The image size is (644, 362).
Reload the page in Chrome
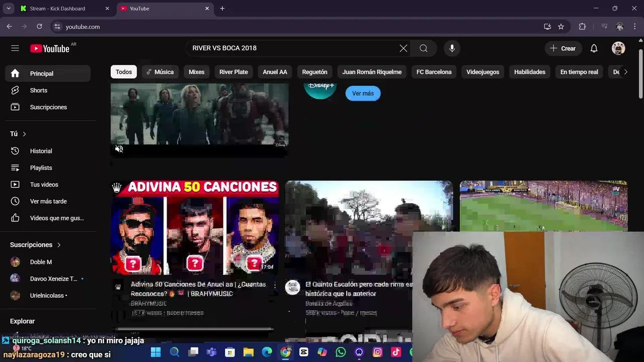[39, 27]
